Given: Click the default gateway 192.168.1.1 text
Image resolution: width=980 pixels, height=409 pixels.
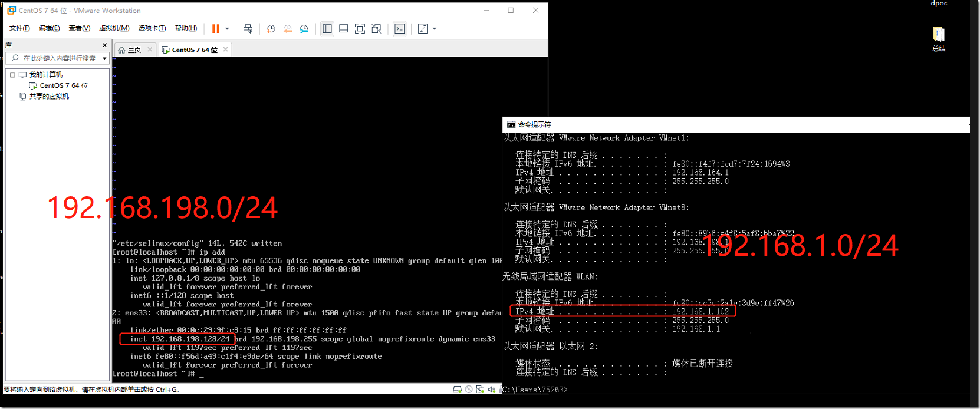Looking at the screenshot, I should 696,329.
